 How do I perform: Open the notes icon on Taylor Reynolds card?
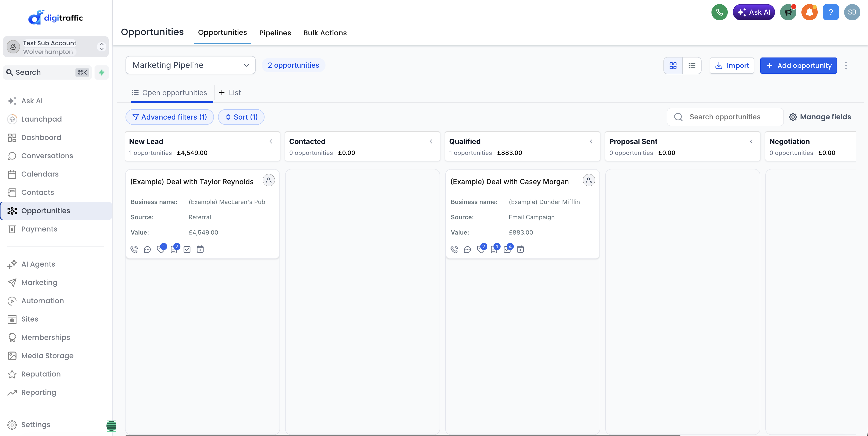click(x=174, y=249)
